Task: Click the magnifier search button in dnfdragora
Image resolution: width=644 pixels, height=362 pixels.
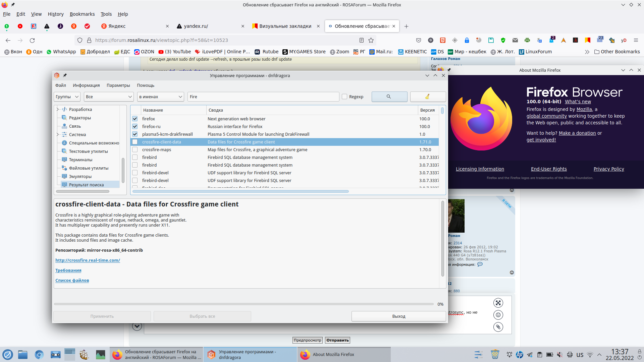Action: tap(389, 97)
